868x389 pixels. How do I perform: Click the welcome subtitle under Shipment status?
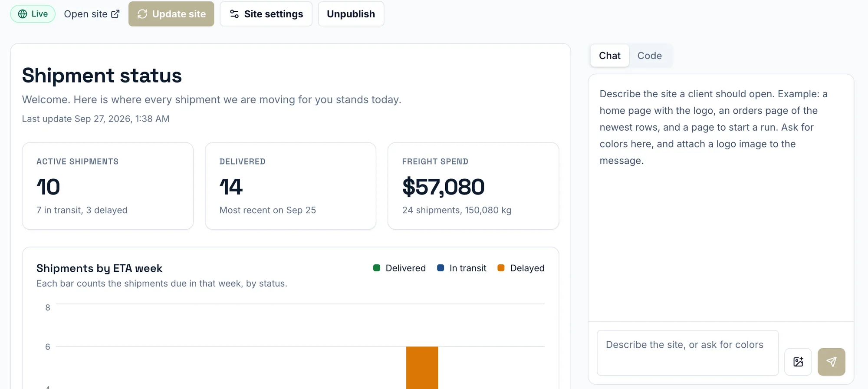pyautogui.click(x=212, y=100)
